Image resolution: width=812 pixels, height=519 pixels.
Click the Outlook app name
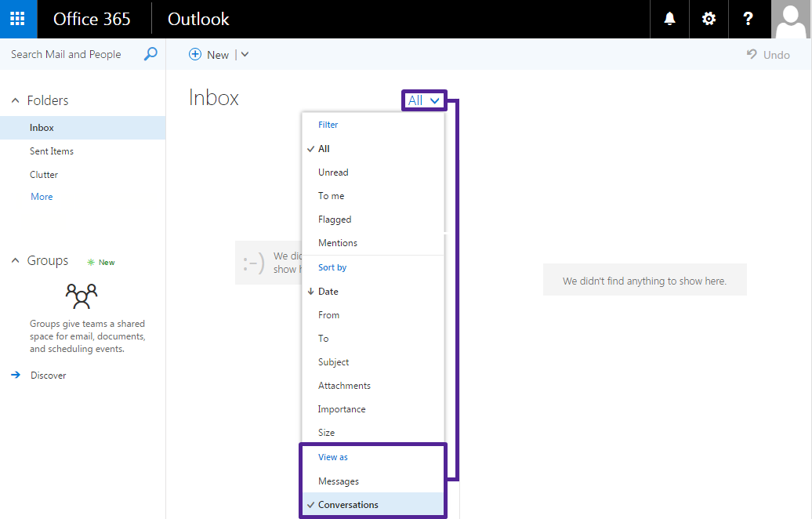198,19
